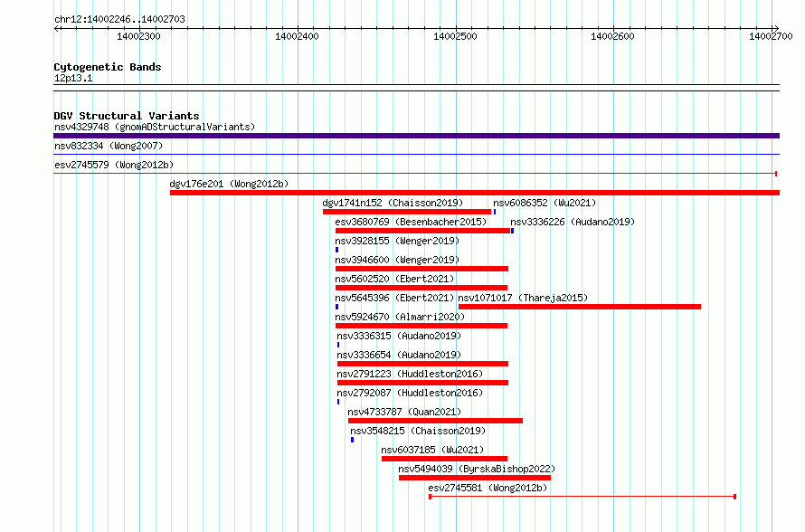The image size is (805, 532).
Task: Select the esv2745581 (Wong2012b) variant label
Action: (x=488, y=488)
